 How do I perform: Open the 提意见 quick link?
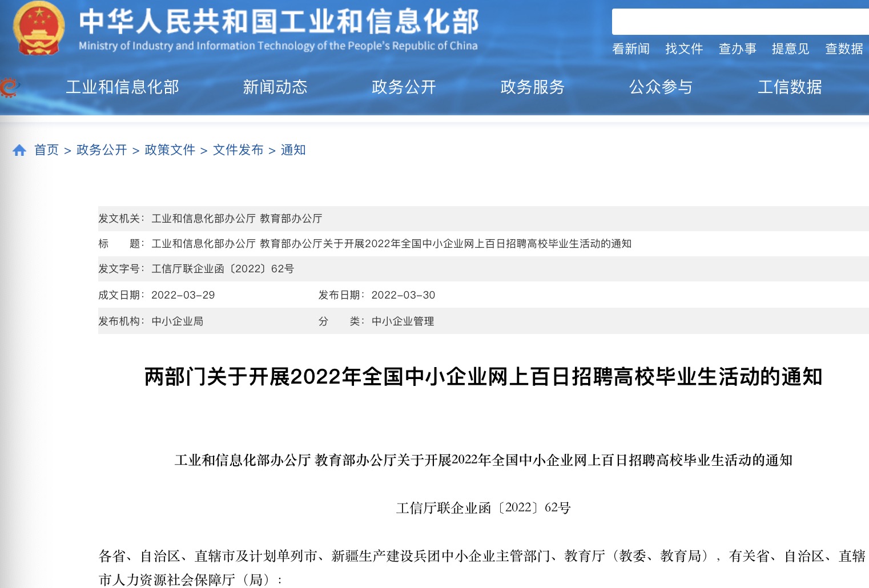point(791,49)
